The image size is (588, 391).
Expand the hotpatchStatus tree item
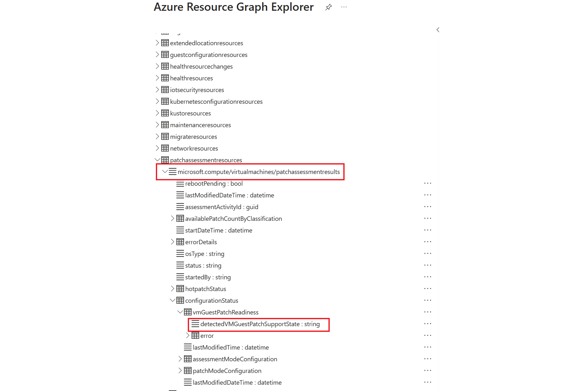tap(172, 289)
